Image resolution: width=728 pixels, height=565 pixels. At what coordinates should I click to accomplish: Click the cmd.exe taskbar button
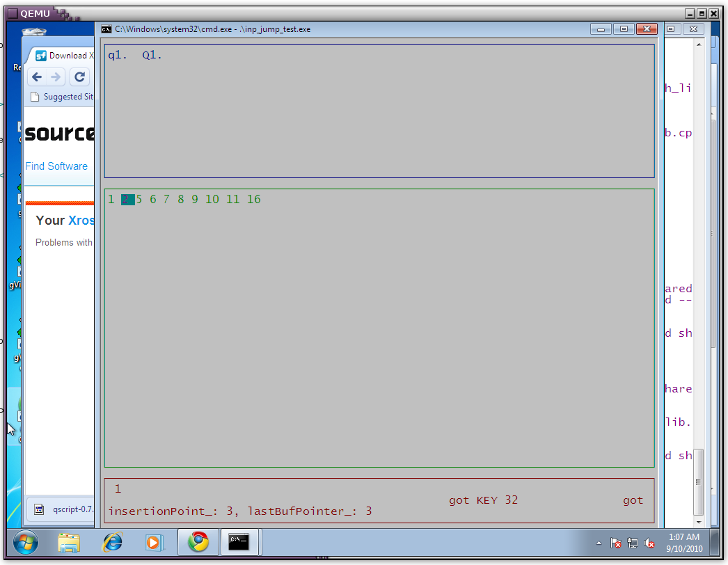click(239, 541)
